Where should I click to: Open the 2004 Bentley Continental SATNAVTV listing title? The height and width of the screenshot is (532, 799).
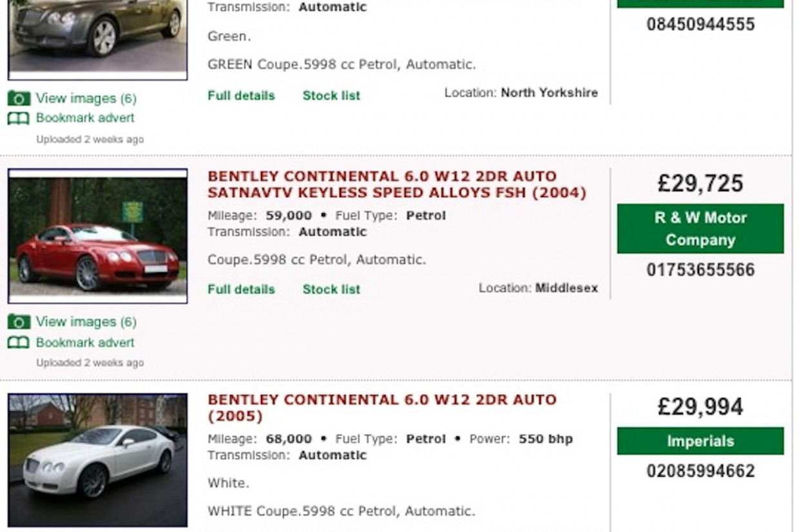click(x=397, y=185)
